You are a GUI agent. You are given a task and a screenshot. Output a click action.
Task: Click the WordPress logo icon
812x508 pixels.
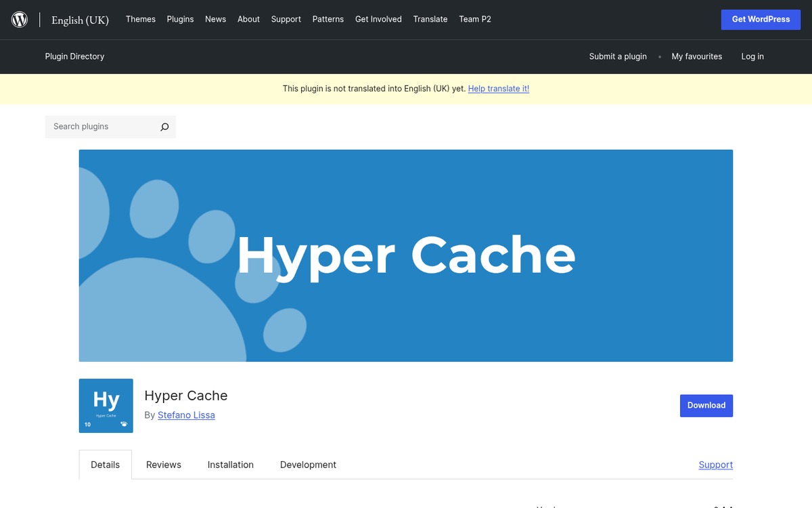(x=19, y=19)
